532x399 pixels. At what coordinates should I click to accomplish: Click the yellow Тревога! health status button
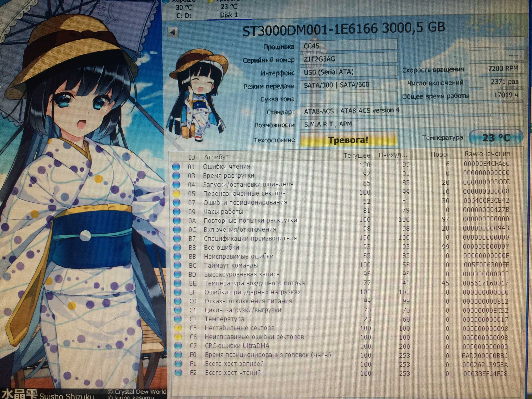tap(348, 139)
